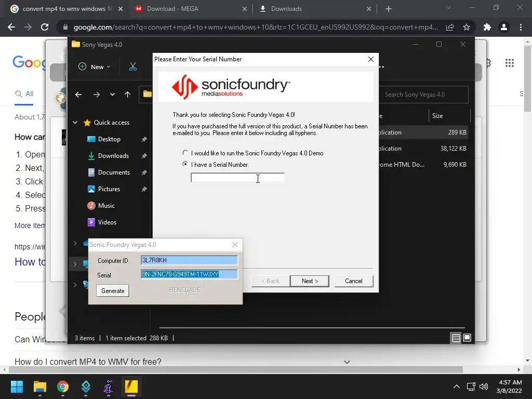532x399 pixels.
Task: Open the Chrome profile icon
Action: (504, 27)
